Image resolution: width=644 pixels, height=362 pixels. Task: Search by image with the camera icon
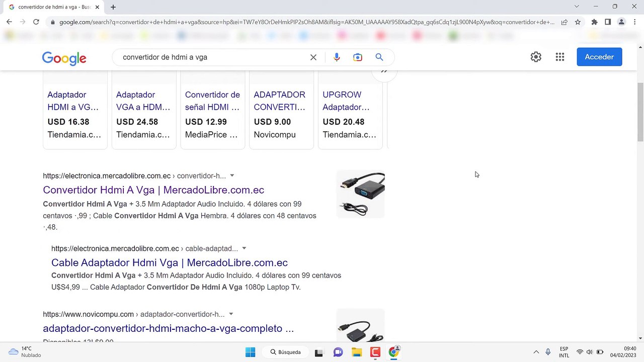(x=358, y=57)
